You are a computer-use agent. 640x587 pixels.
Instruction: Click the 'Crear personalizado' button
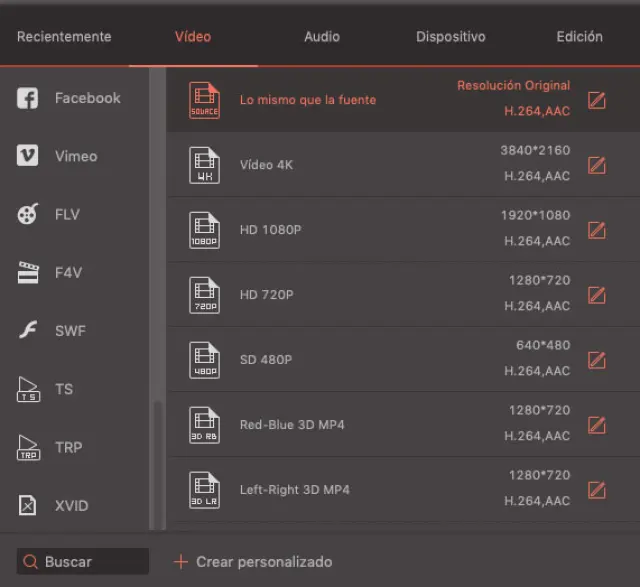pos(253,562)
